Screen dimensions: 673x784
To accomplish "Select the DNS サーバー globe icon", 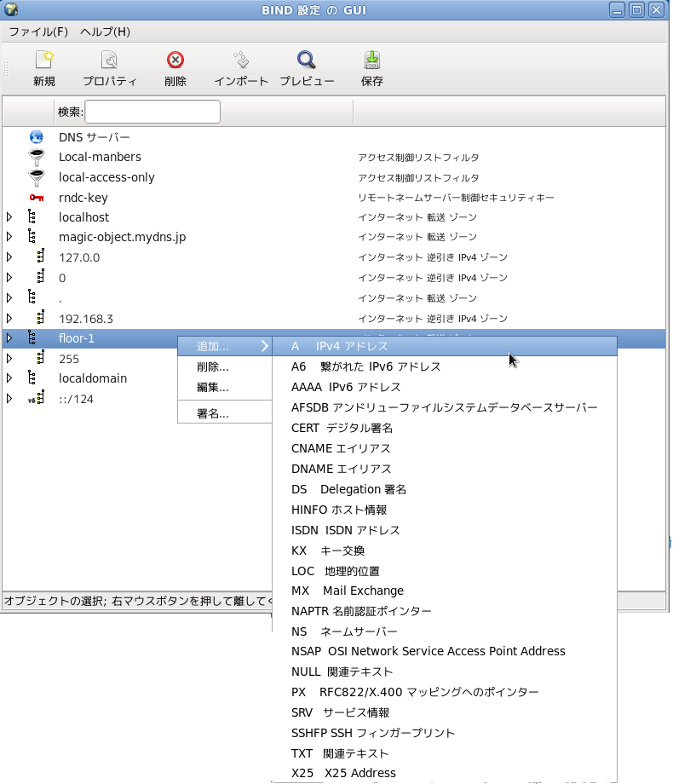I will coord(36,136).
